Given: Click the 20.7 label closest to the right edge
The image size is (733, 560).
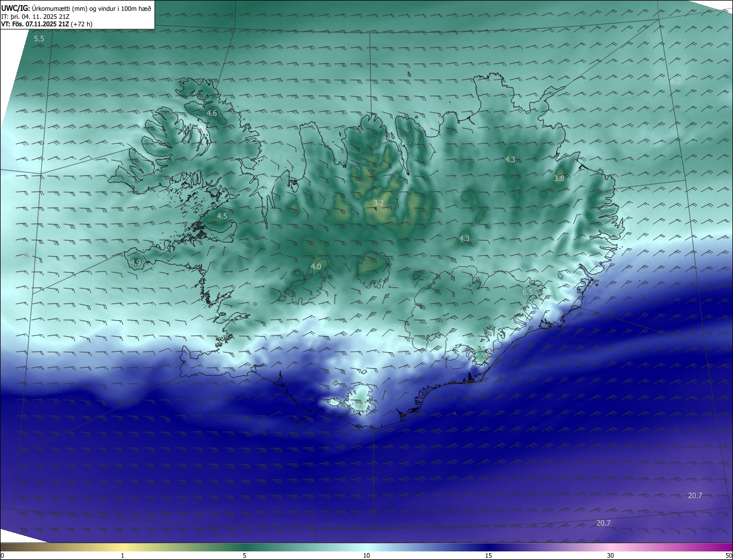Looking at the screenshot, I should click(x=695, y=495).
